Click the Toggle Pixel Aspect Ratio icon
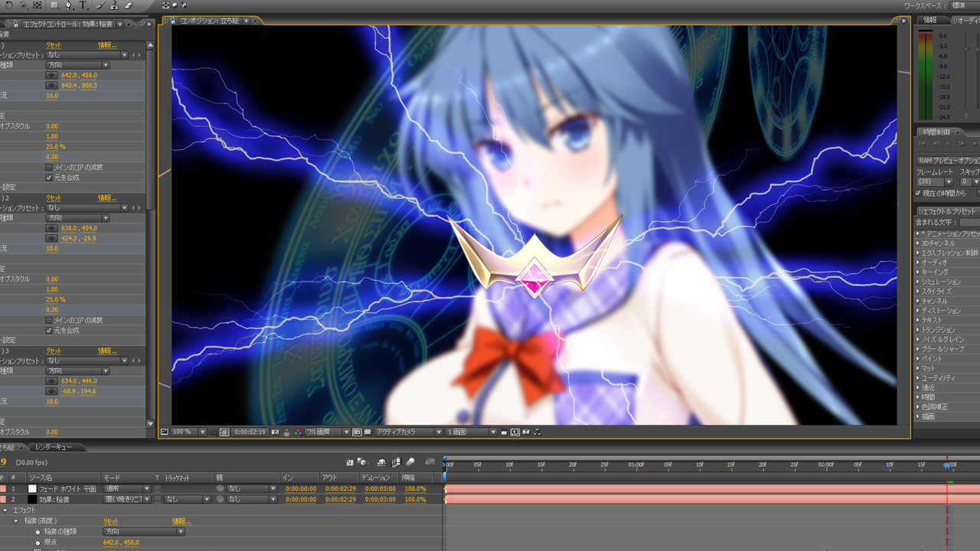This screenshot has height=551, width=980. [504, 432]
